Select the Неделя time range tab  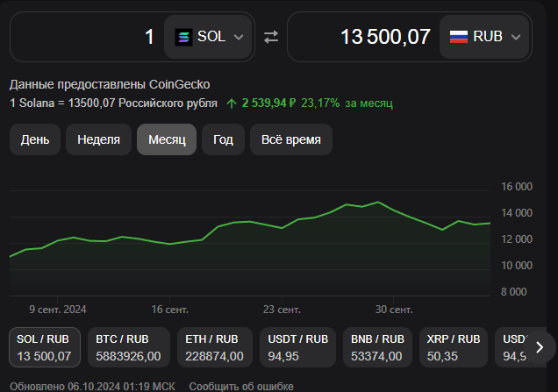[98, 139]
